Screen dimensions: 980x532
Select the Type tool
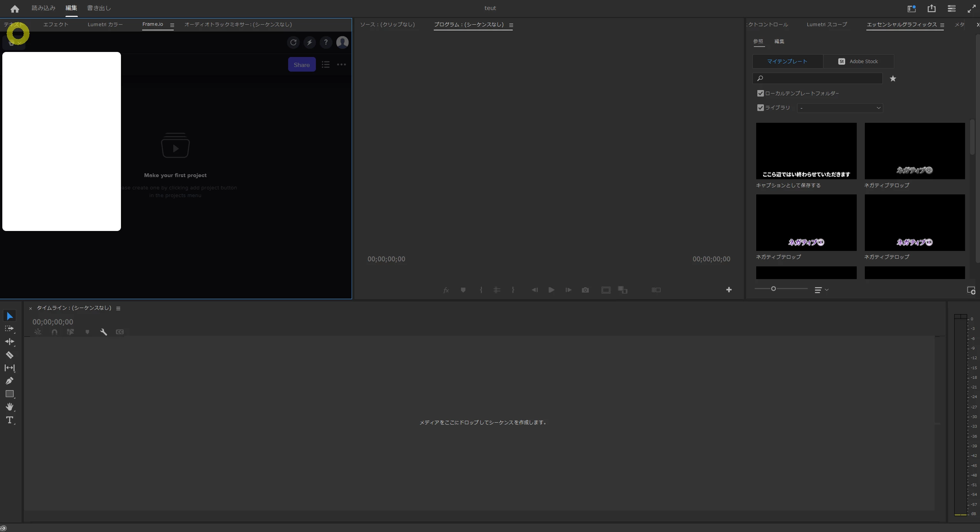[10, 420]
